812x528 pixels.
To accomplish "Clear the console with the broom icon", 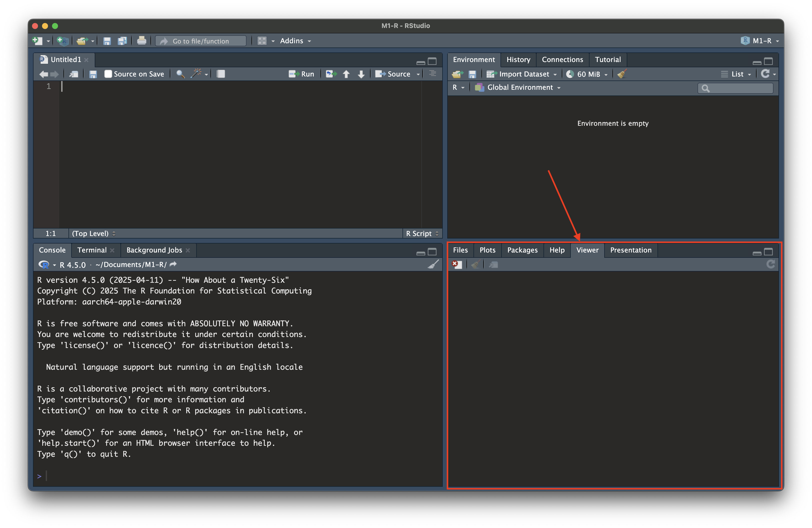I will (433, 264).
